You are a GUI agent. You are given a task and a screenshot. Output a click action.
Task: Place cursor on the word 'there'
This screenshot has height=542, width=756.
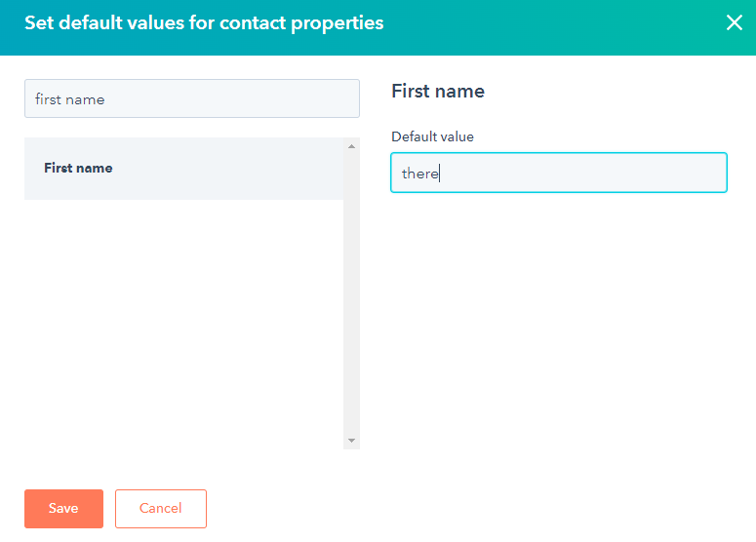point(419,174)
